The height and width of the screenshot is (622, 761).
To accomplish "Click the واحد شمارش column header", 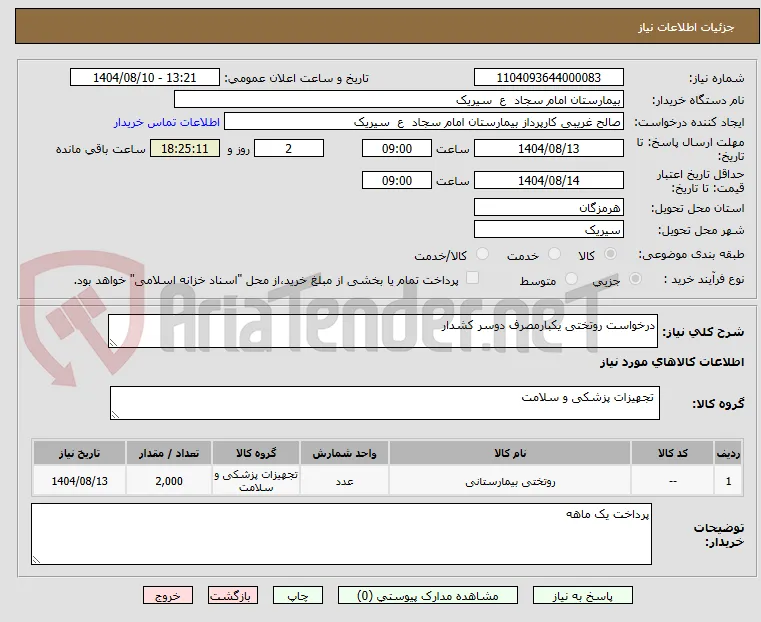I will pos(344,453).
